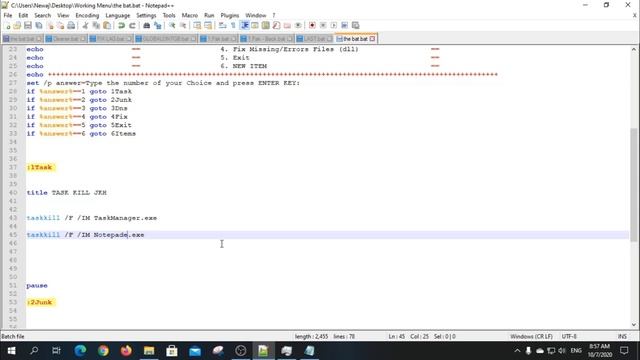
Task: Click the 'taskkill /F /IM TaskManager.exe' line
Action: pyautogui.click(x=92, y=218)
